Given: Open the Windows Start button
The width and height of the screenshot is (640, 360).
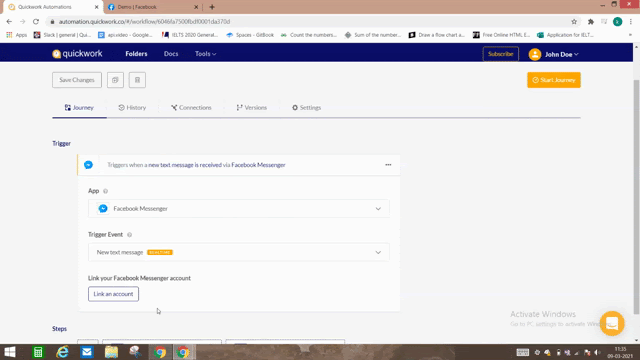Looking at the screenshot, I should pos(9,352).
